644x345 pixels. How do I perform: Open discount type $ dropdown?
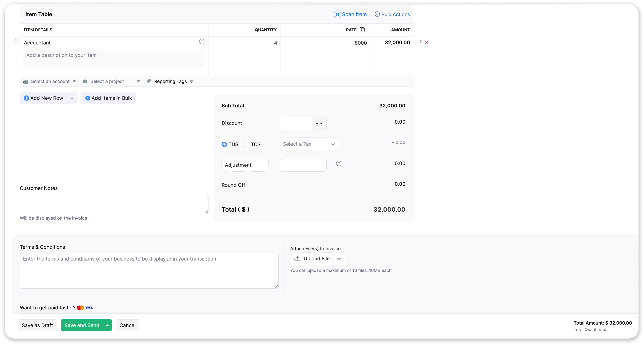pos(319,123)
